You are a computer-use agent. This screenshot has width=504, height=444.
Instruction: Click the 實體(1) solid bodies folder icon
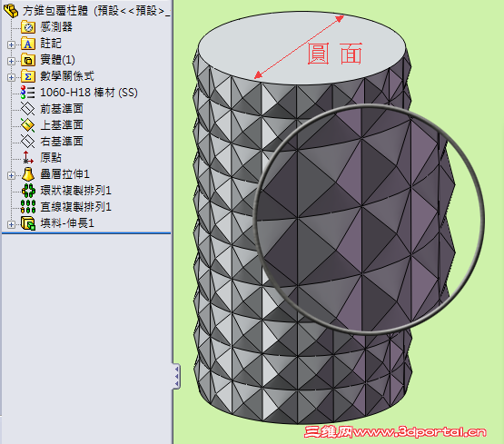pos(28,60)
